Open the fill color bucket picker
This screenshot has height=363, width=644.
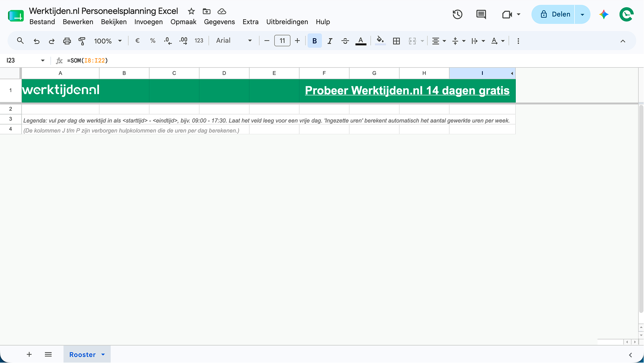pos(380,41)
